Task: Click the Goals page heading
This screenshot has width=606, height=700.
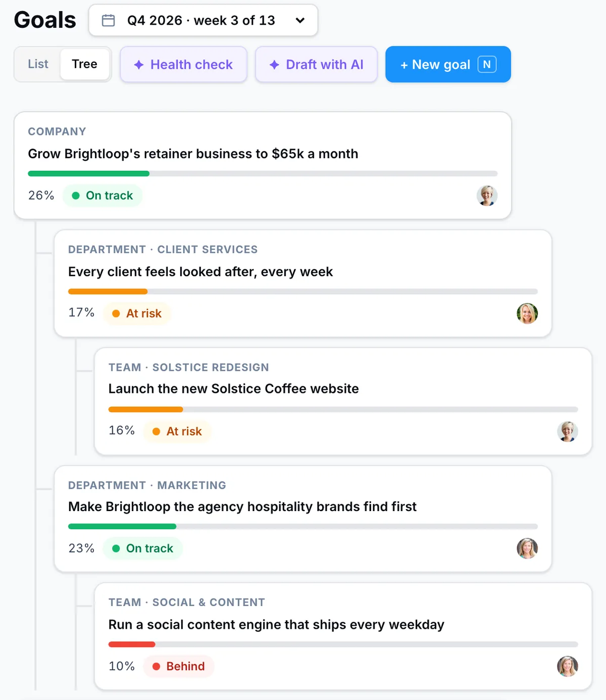Action: click(x=45, y=20)
